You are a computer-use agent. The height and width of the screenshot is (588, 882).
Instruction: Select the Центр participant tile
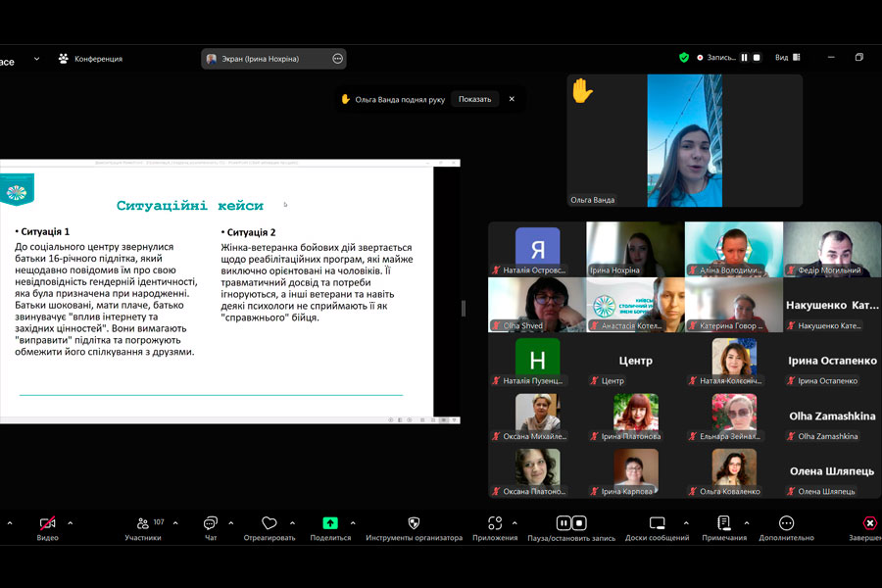pos(636,360)
